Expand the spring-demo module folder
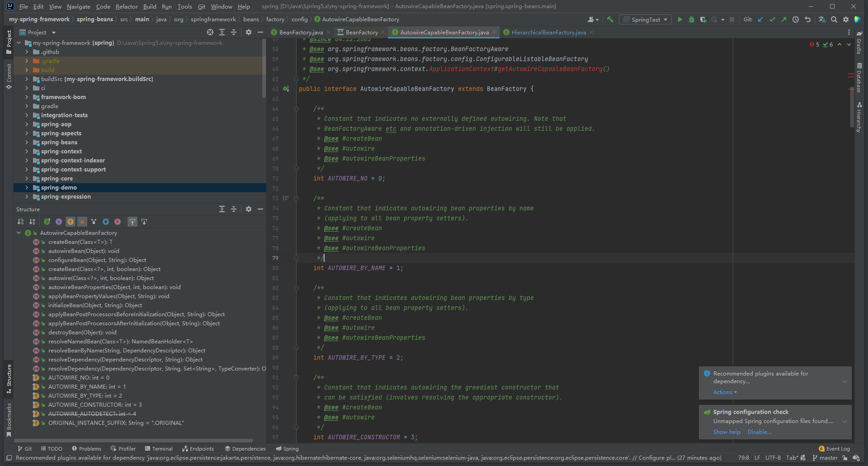Image resolution: width=868 pixels, height=466 pixels. pyautogui.click(x=27, y=188)
